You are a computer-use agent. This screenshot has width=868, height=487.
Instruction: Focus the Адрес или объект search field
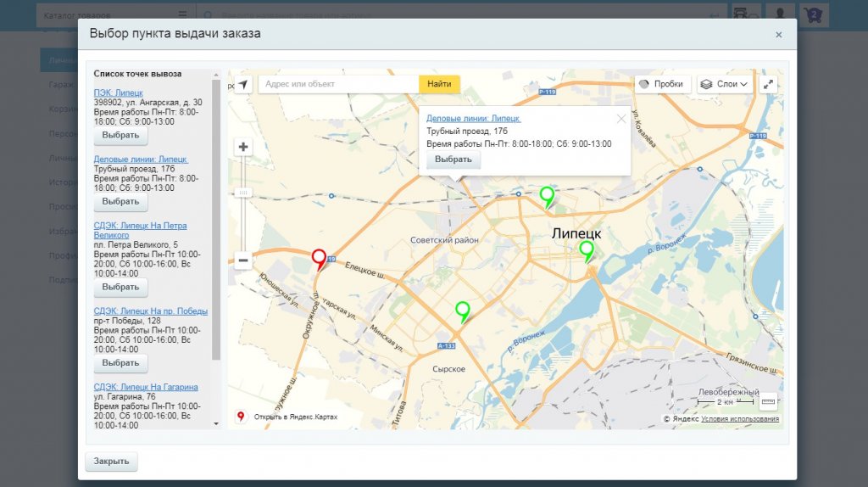click(337, 84)
